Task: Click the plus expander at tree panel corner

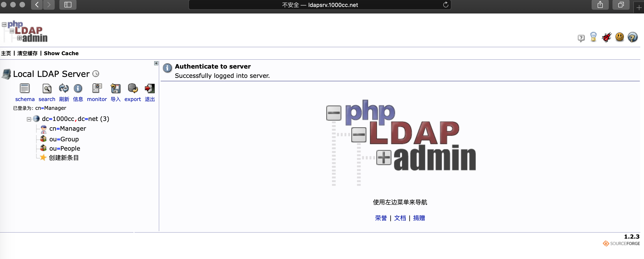Action: click(x=156, y=63)
